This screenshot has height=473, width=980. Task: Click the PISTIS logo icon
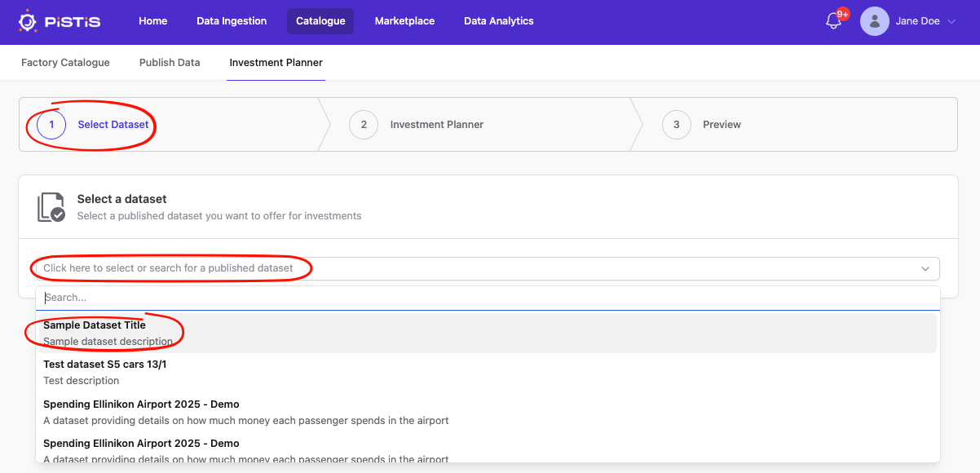click(28, 21)
